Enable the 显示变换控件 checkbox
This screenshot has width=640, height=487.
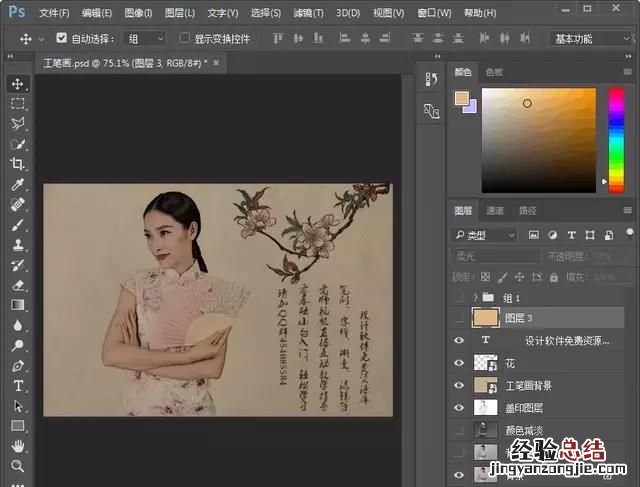(185, 38)
